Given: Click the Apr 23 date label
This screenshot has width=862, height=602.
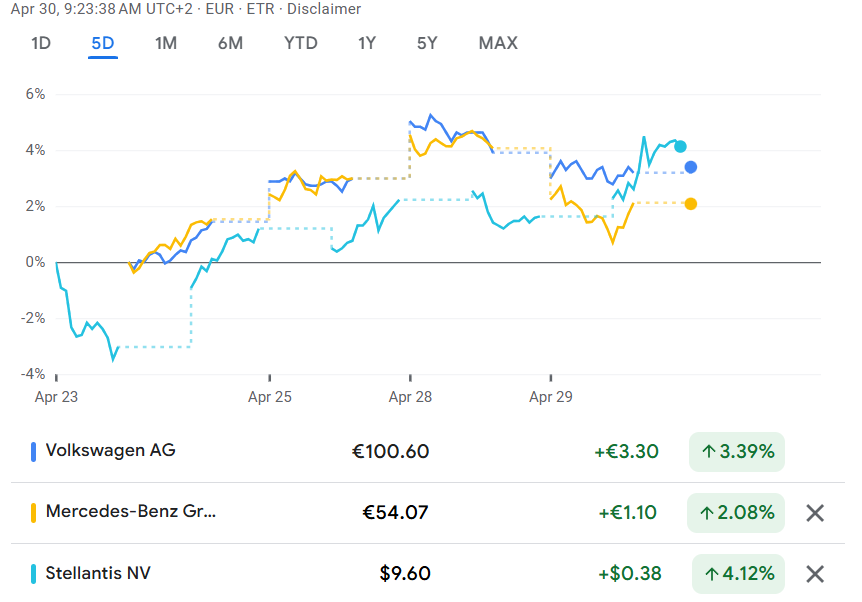Looking at the screenshot, I should 56,397.
